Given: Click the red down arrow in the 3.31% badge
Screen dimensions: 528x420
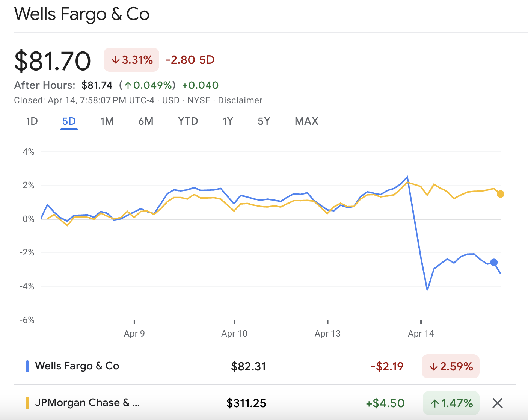Looking at the screenshot, I should [115, 60].
